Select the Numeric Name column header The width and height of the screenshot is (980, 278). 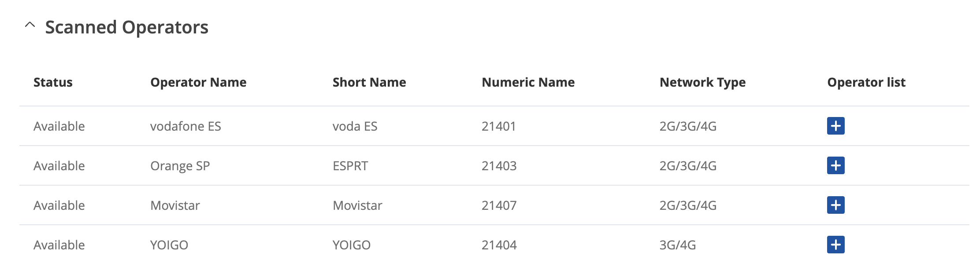[x=528, y=82]
